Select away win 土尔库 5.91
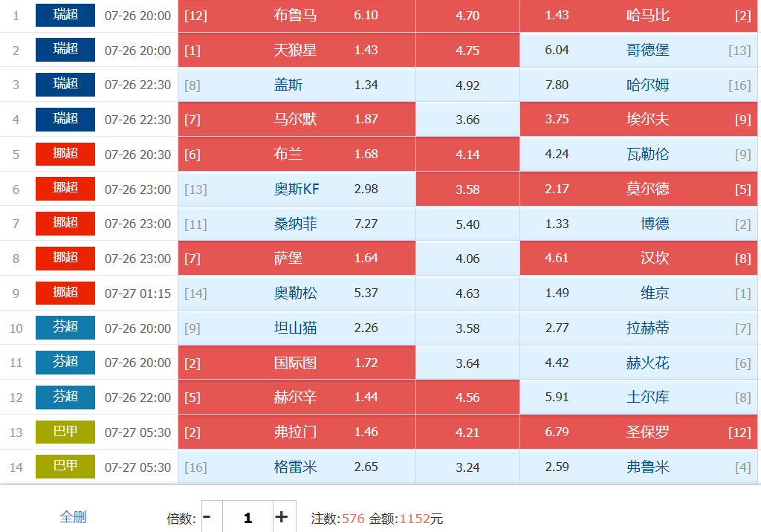 tap(638, 398)
